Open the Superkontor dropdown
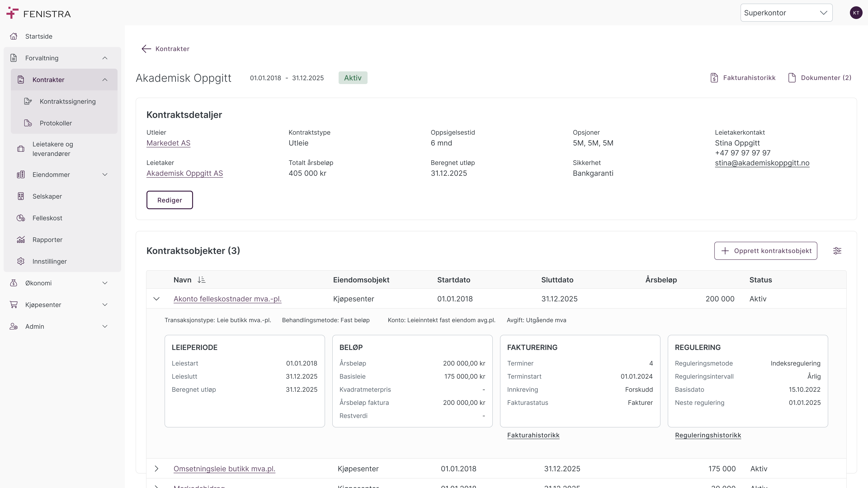 pos(786,13)
